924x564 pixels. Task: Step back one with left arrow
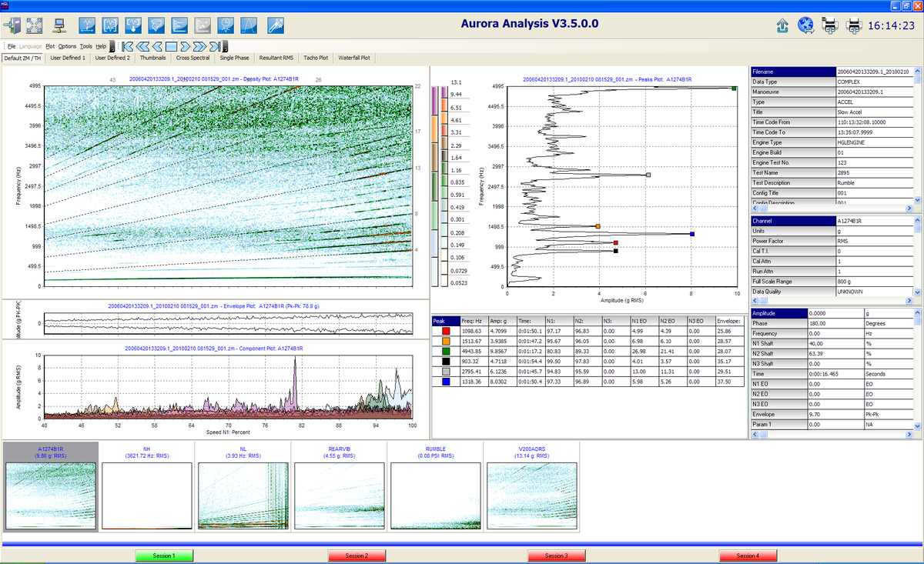(x=156, y=46)
